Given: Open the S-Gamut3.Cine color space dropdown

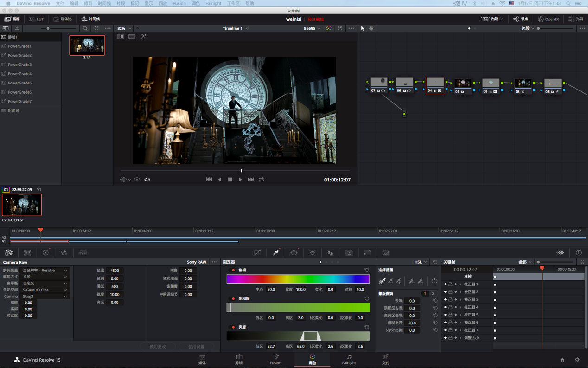Looking at the screenshot, I should [x=45, y=290].
